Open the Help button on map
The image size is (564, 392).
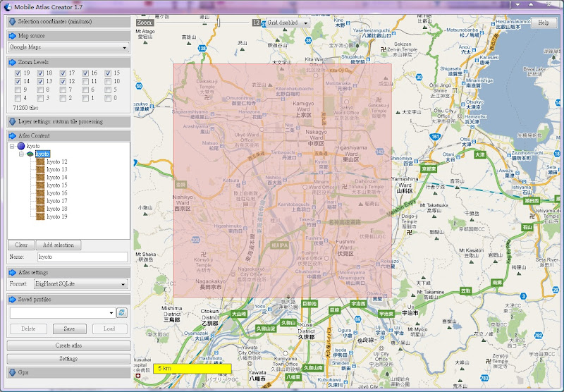click(x=543, y=23)
